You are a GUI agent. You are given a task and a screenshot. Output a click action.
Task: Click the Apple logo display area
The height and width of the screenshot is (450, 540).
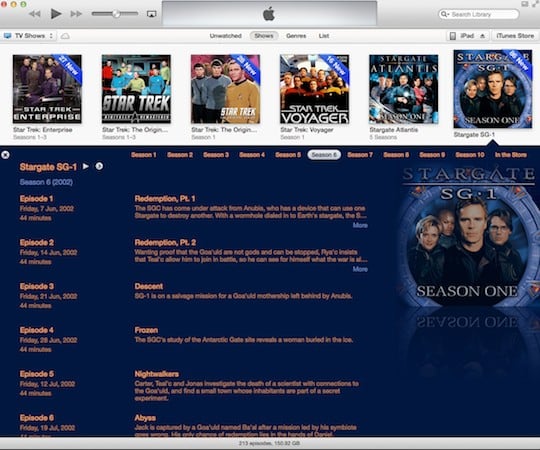coord(269,13)
